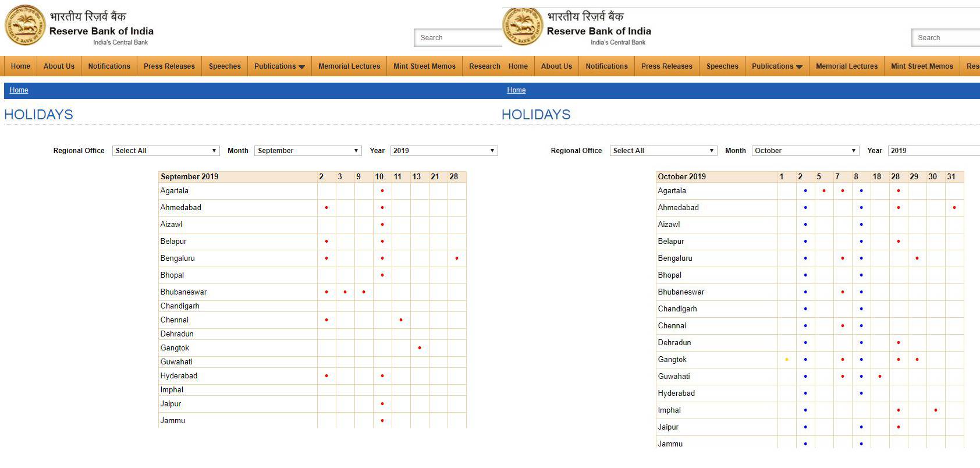This screenshot has width=980, height=468.
Task: Open the Month dropdown showing September
Action: coord(308,151)
